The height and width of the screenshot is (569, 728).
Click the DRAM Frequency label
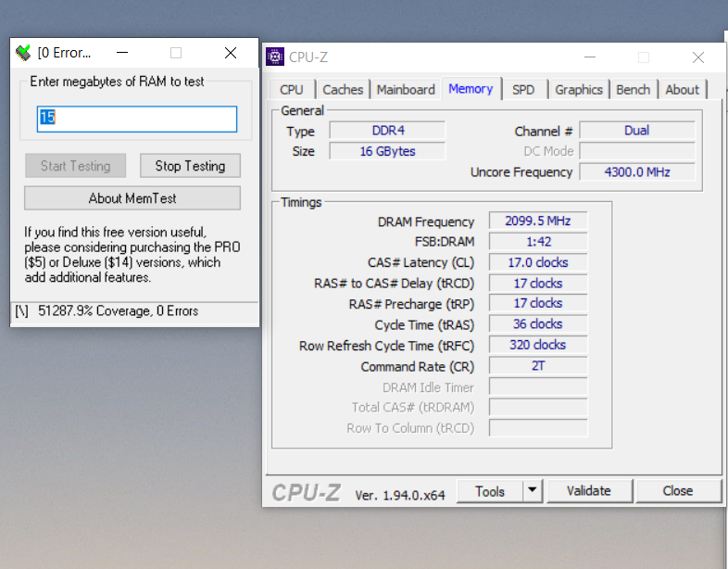point(426,222)
